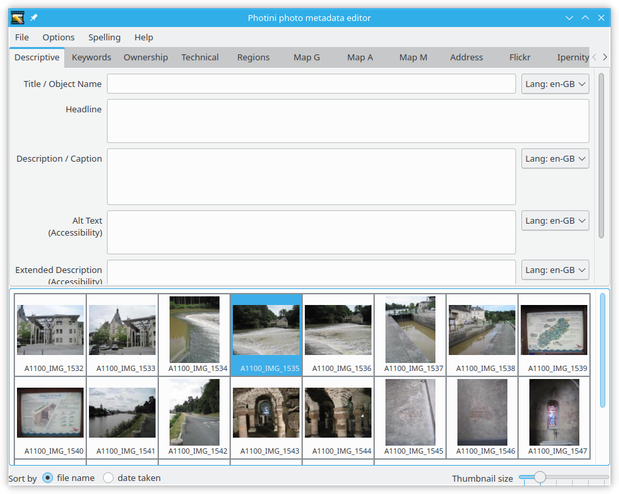This screenshot has width=619, height=494.
Task: Open Description / Caption language dropdown
Action: click(555, 159)
